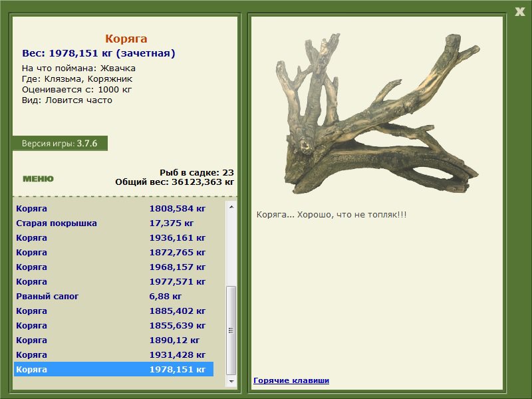This screenshot has width=532, height=399.
Task: Click the Общий вес: 36123,363 кг text
Action: [174, 182]
